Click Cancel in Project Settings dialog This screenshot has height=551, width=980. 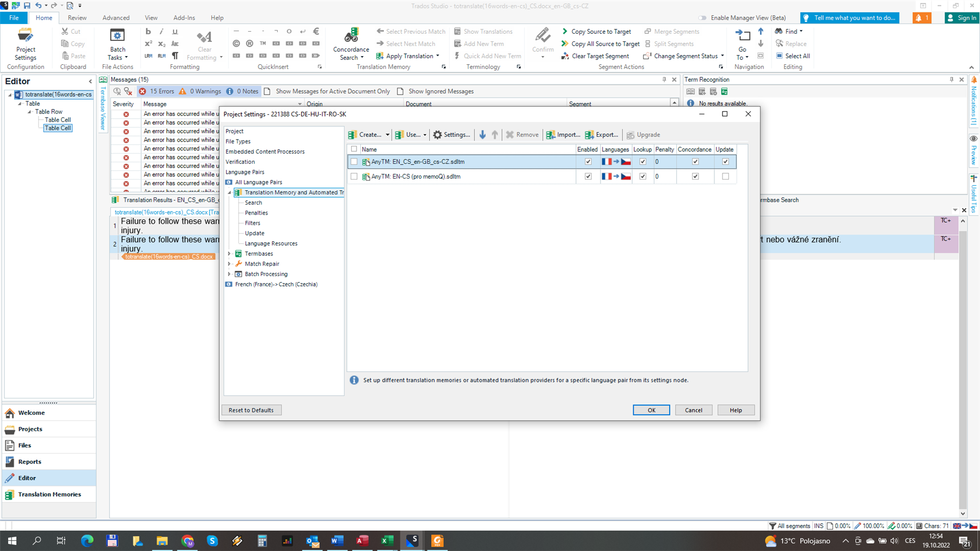(694, 410)
